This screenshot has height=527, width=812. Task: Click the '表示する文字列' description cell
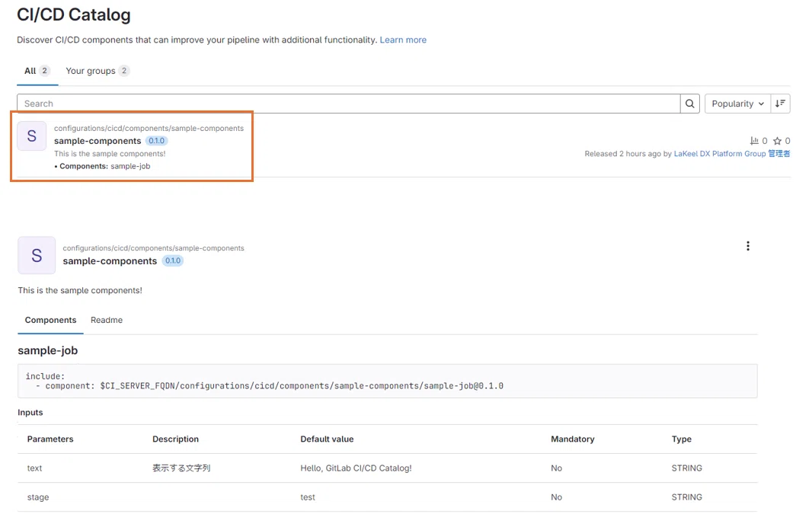pos(181,468)
